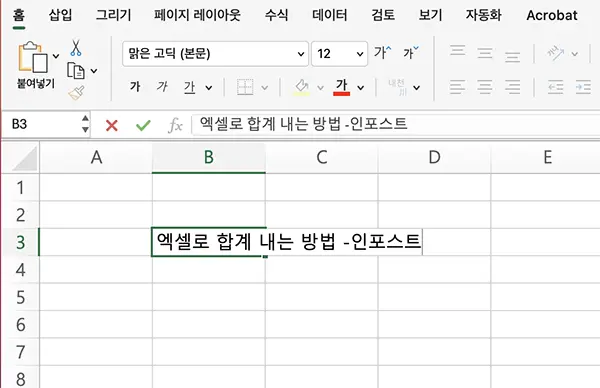
Task: Switch to the 삽입 ribbon tab
Action: click(60, 15)
